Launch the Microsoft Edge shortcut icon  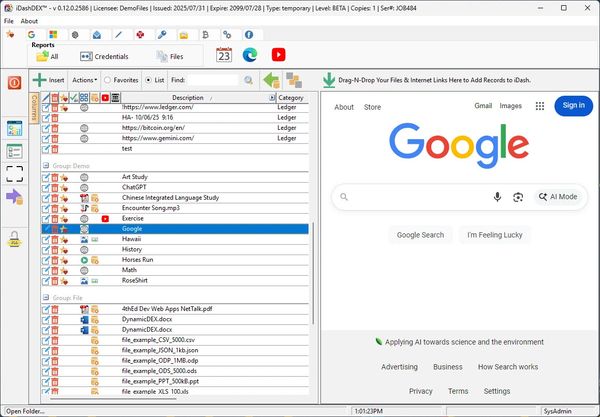click(x=250, y=56)
